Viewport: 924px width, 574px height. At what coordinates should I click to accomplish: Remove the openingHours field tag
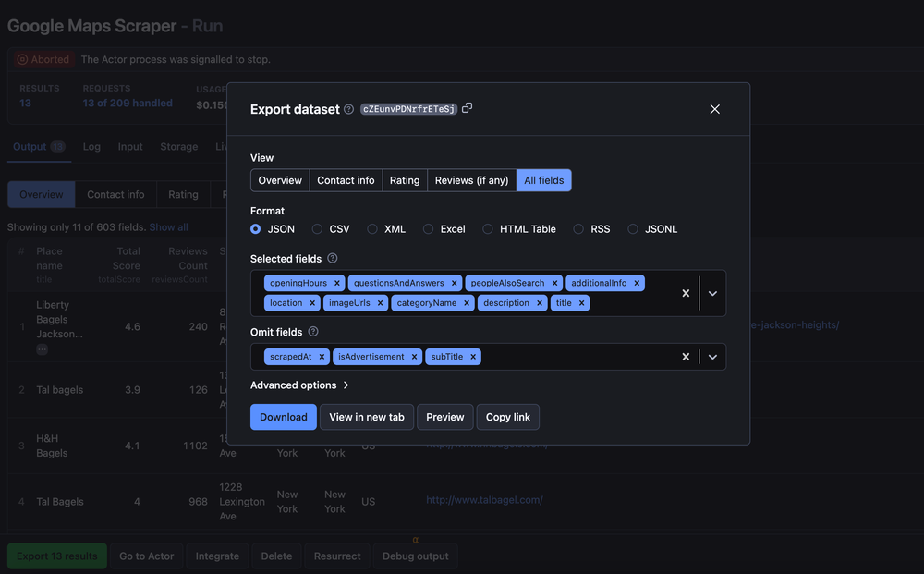(337, 283)
